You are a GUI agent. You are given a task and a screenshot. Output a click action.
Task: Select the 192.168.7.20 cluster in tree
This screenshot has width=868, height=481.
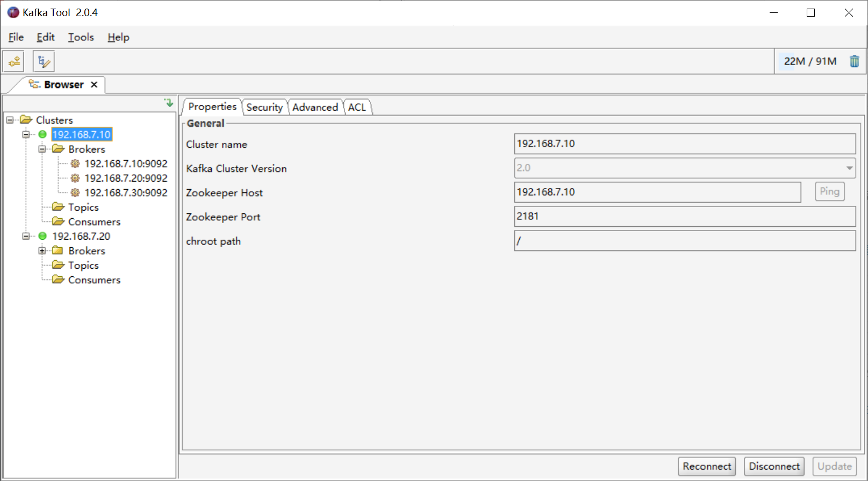click(81, 236)
